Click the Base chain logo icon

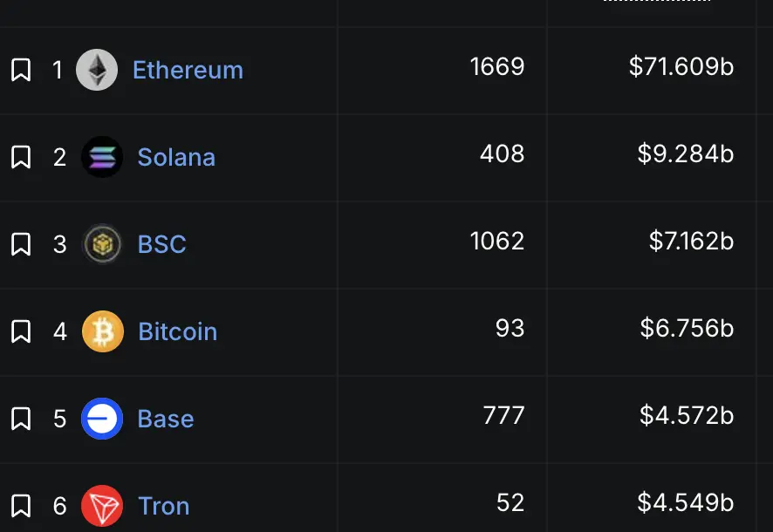point(102,419)
